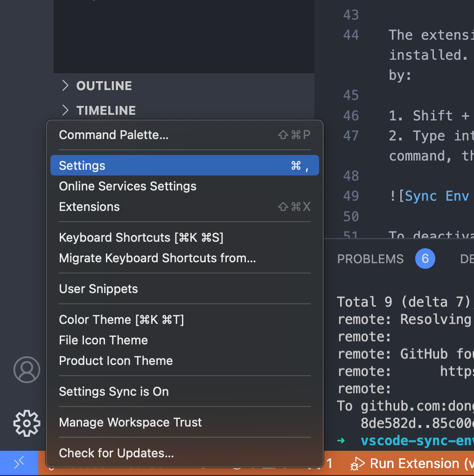Click the green arrow terminal prompt symbol
Image resolution: width=474 pixels, height=476 pixels.
(x=341, y=441)
